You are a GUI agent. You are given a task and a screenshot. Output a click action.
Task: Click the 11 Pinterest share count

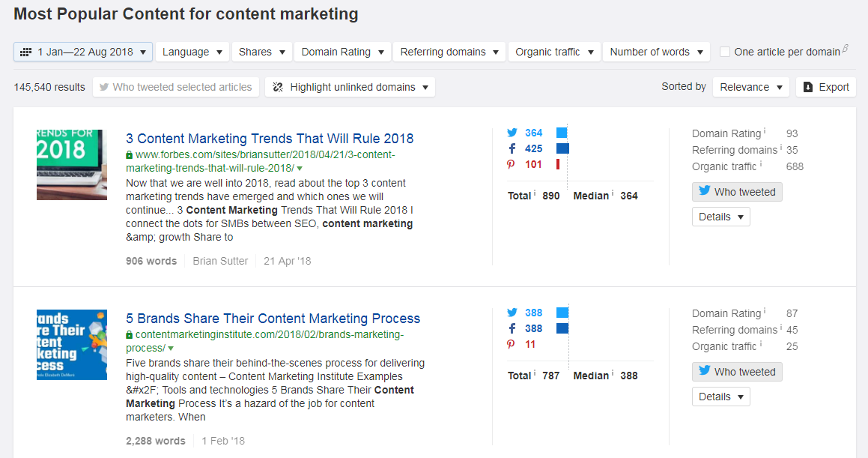click(x=530, y=345)
